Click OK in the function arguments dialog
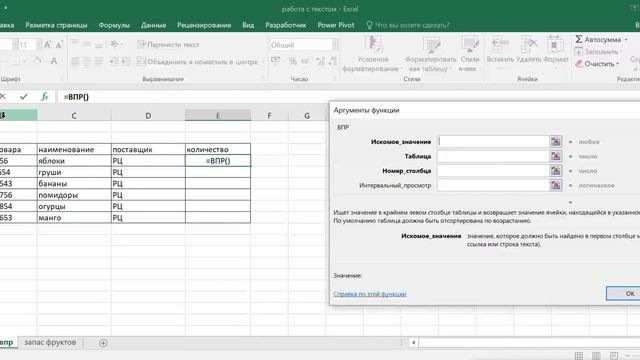 point(623,293)
